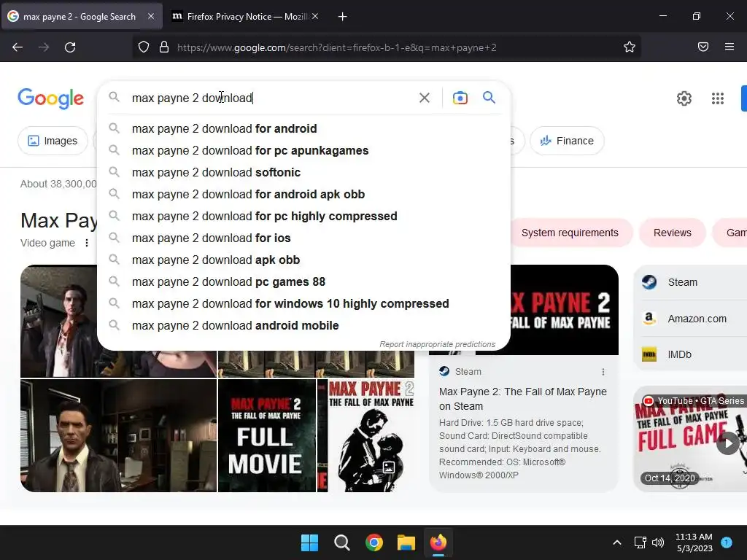This screenshot has height=560, width=747.
Task: Play the YouTube GTA Series video
Action: [728, 443]
